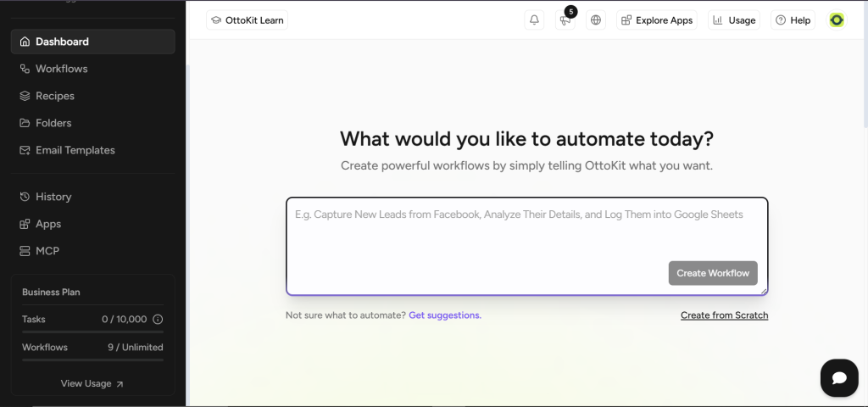Open MCP in the sidebar
Screen dimensions: 868x407
[x=93, y=251]
